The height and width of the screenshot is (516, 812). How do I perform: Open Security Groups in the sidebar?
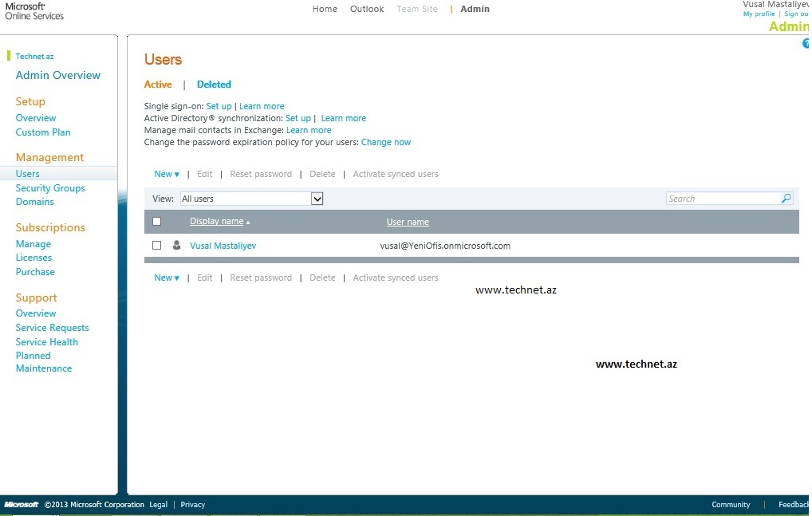(50, 188)
